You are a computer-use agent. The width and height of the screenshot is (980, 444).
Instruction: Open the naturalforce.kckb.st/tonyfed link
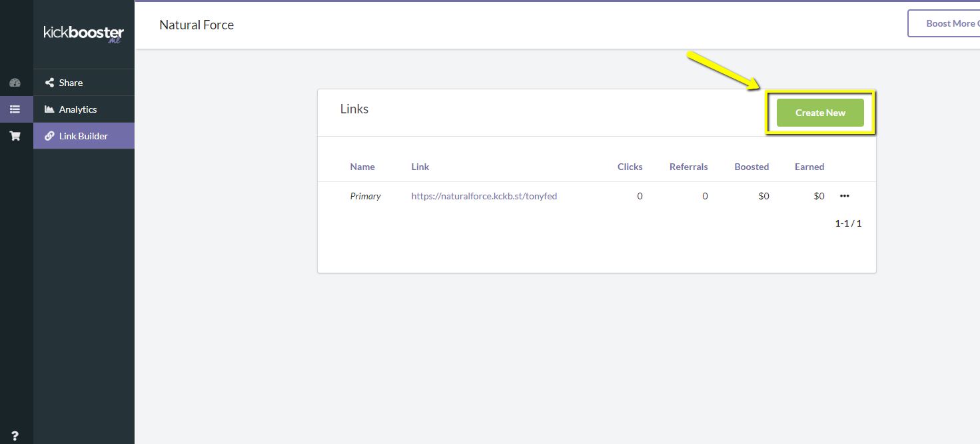tap(484, 196)
